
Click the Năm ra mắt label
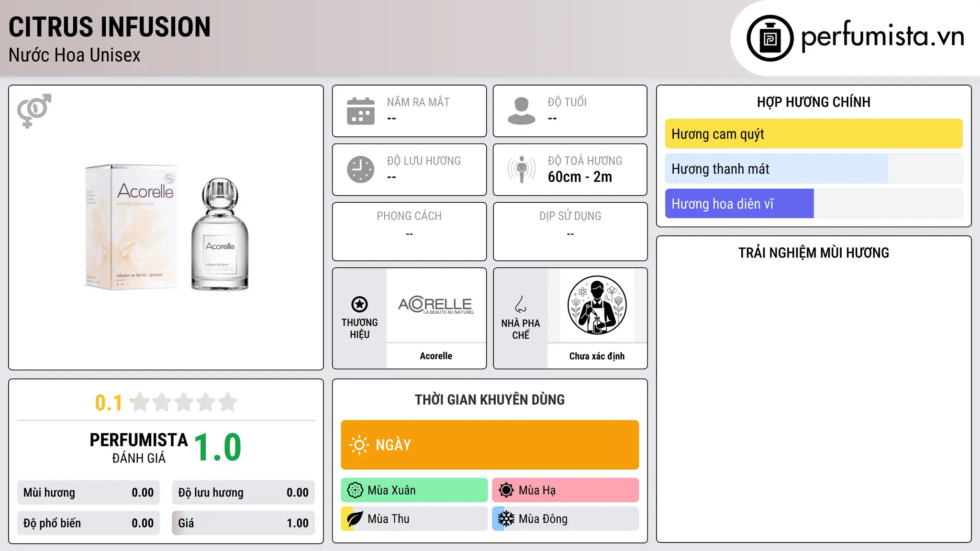pos(418,102)
